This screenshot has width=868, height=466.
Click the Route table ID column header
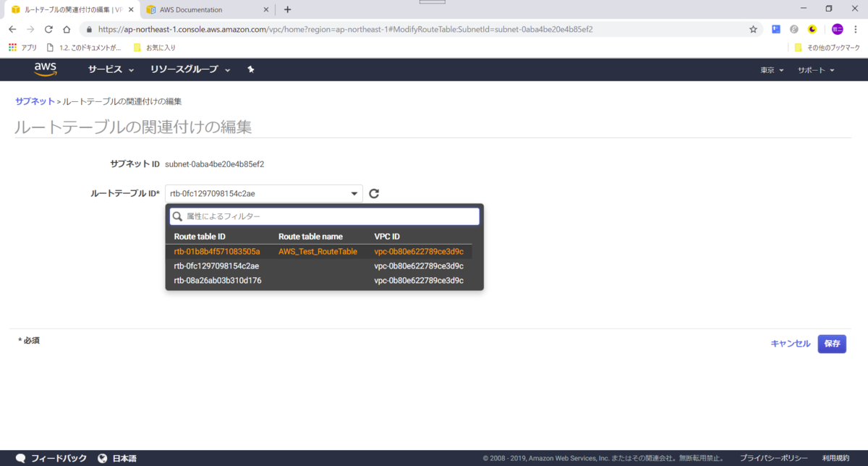coord(200,237)
